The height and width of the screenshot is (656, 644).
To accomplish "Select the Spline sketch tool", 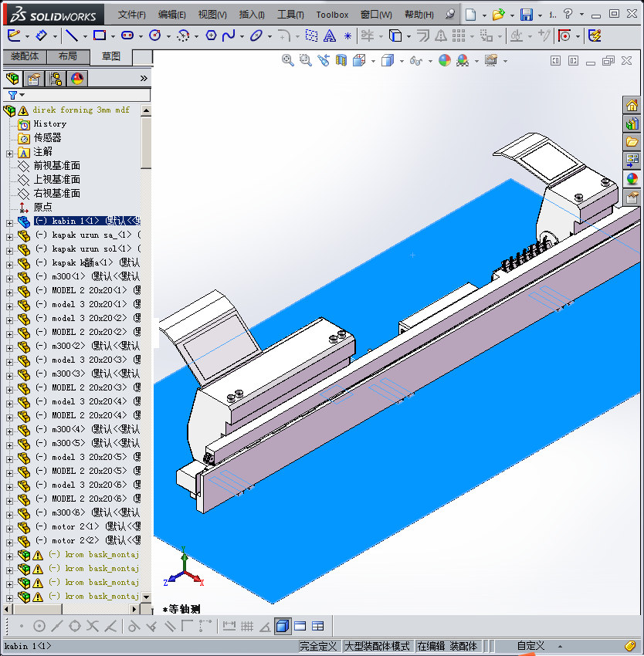I will (229, 36).
